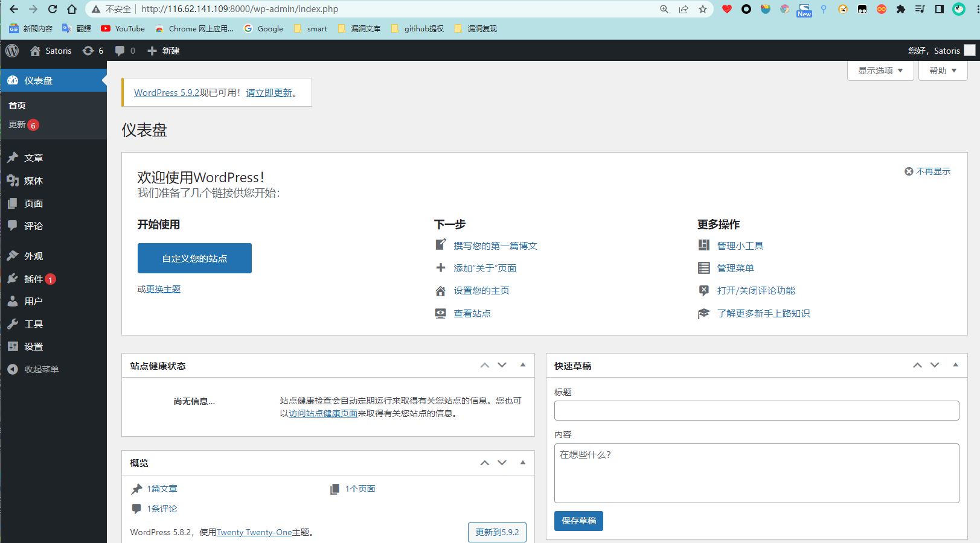Screen dimensions: 980x543
Task: Move 概览 panel down arrow
Action: point(502,463)
